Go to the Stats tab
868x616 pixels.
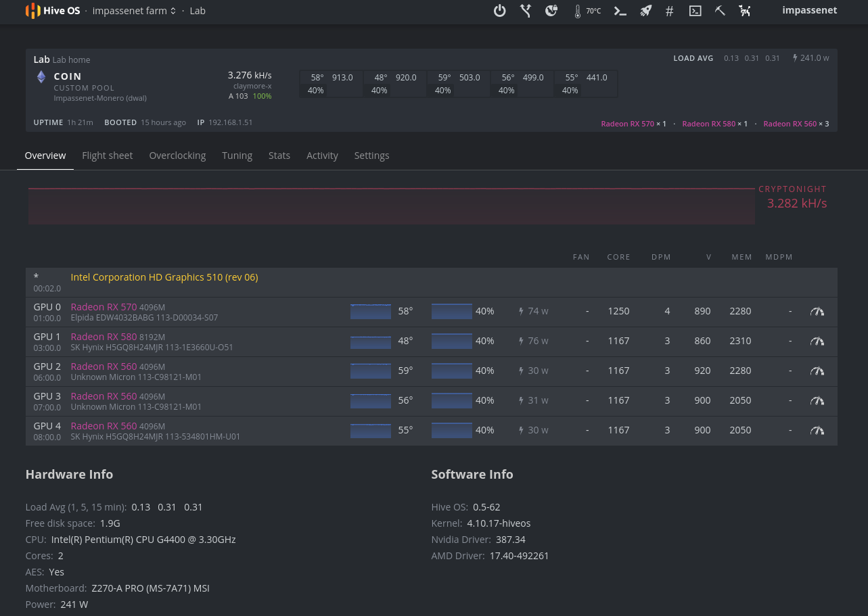(x=279, y=156)
